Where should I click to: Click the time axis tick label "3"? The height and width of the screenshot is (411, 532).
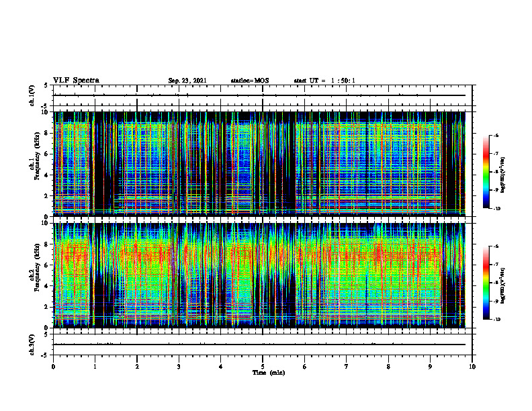click(179, 366)
